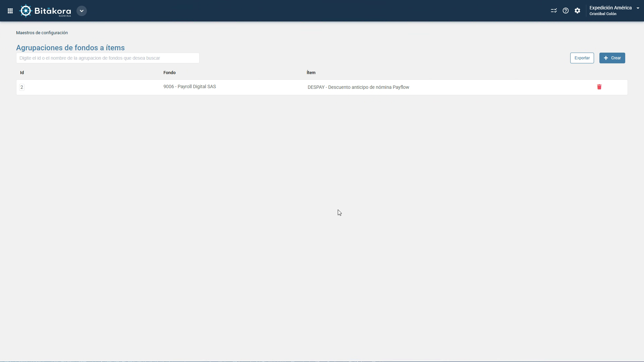Expand the module chevron beside Bitákora logo
The height and width of the screenshot is (362, 644).
tap(82, 11)
